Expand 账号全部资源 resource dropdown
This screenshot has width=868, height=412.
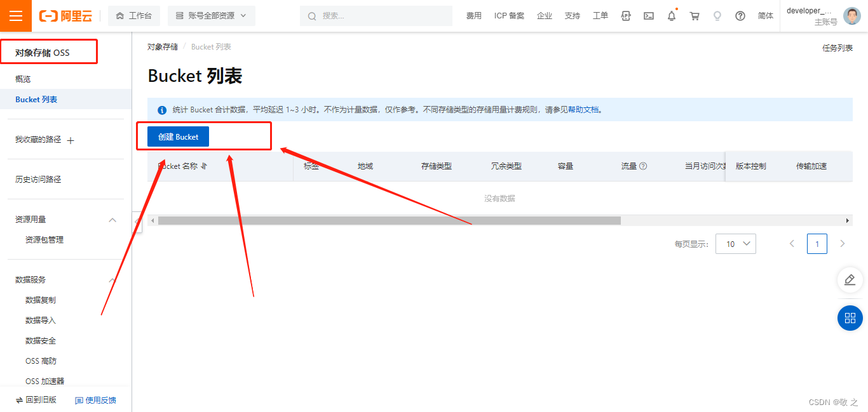[211, 16]
